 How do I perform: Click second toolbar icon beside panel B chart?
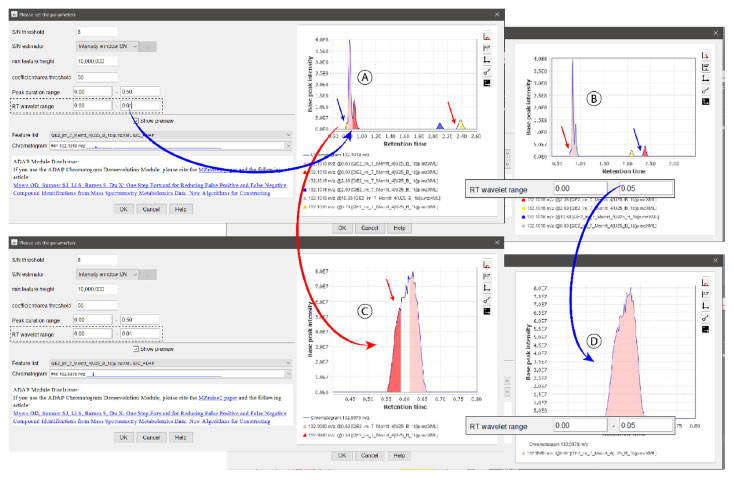pyautogui.click(x=706, y=69)
